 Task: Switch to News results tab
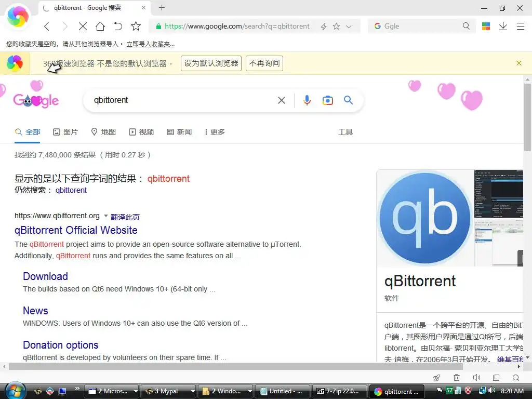pyautogui.click(x=179, y=132)
